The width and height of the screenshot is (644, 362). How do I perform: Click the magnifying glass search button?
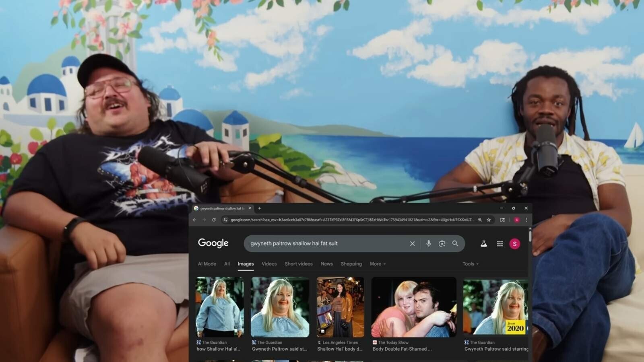coord(455,243)
